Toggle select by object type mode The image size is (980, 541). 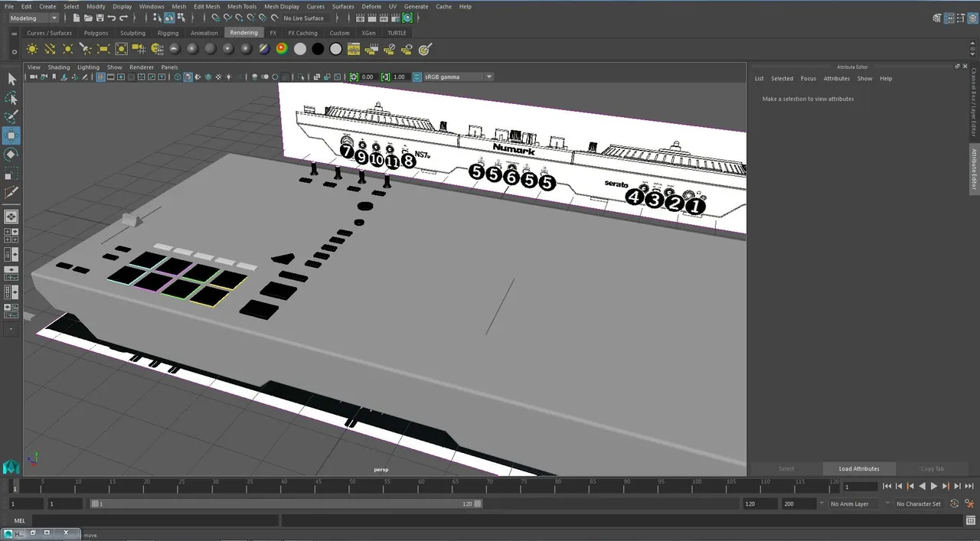click(169, 18)
